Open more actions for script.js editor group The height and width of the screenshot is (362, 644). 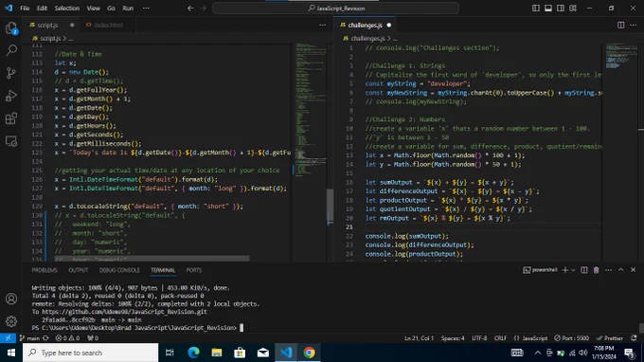click(322, 25)
